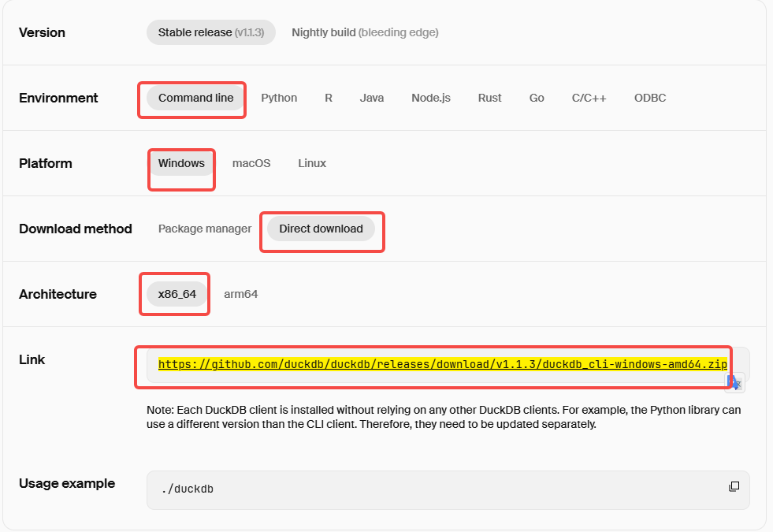773x532 pixels.
Task: Select Package manager download method
Action: [x=205, y=229]
